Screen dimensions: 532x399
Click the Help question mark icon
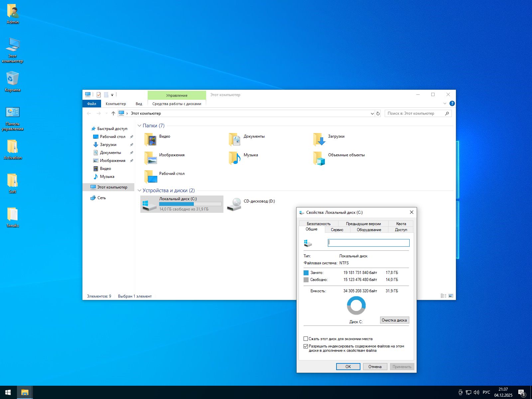(x=452, y=104)
